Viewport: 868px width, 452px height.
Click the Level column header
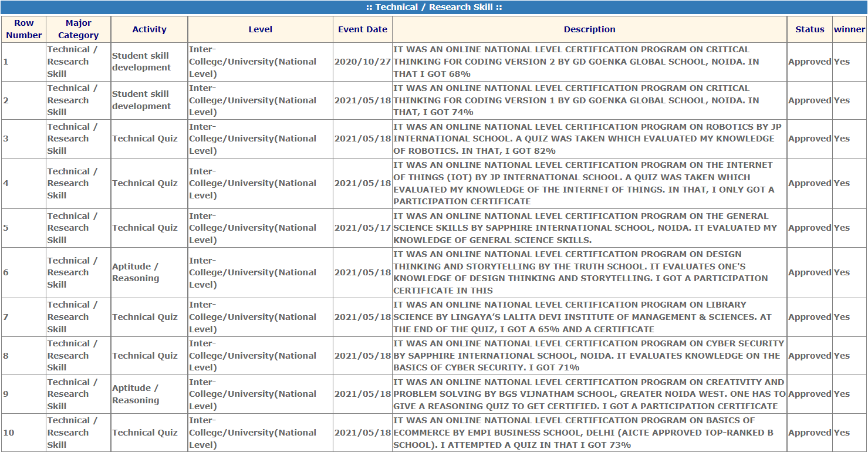click(260, 29)
